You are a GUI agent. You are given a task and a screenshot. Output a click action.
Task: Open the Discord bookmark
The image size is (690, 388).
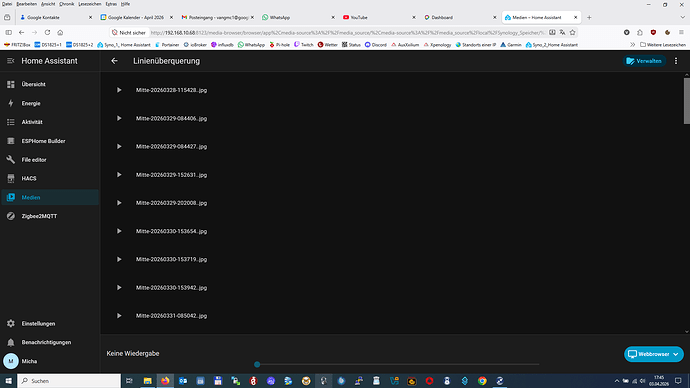click(375, 45)
